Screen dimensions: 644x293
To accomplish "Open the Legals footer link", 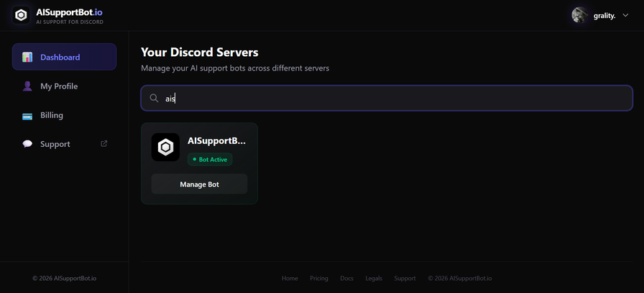I will 374,278.
